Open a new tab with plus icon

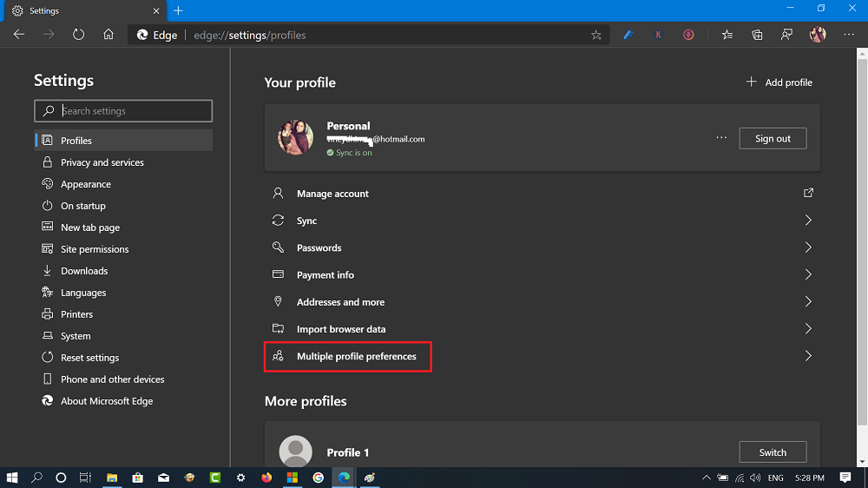178,10
